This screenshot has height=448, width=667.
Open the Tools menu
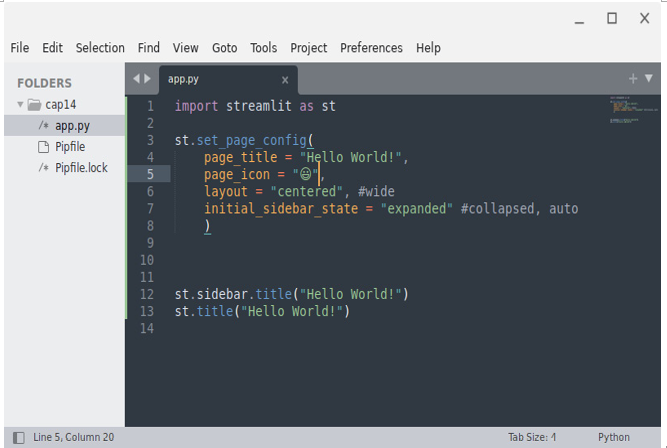coord(263,48)
